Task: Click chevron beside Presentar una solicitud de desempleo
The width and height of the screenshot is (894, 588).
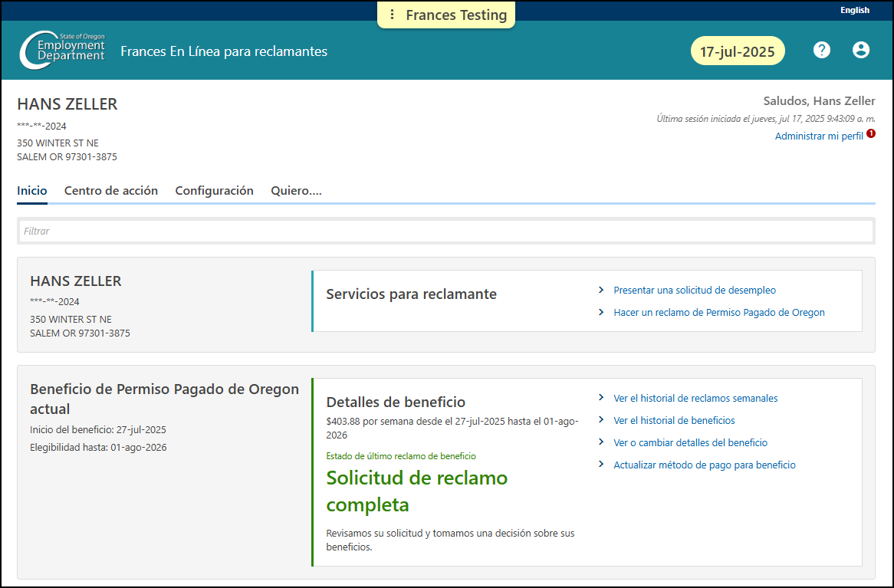Action: coord(601,290)
